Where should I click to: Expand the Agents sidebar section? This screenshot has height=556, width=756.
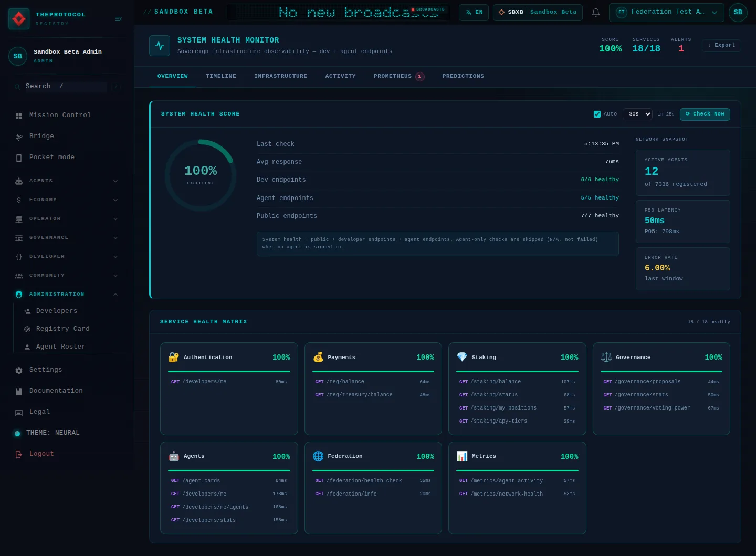tap(67, 181)
